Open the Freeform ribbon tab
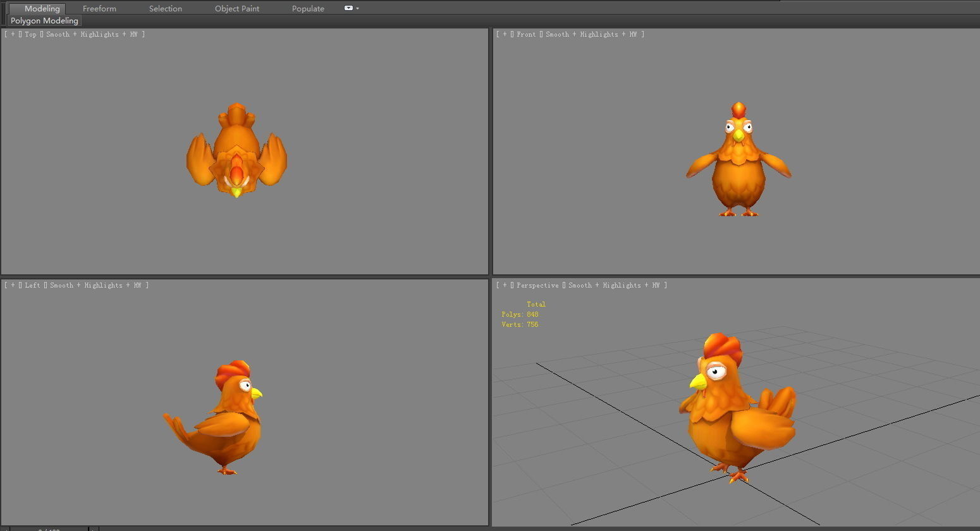Image resolution: width=980 pixels, height=531 pixels. point(99,8)
